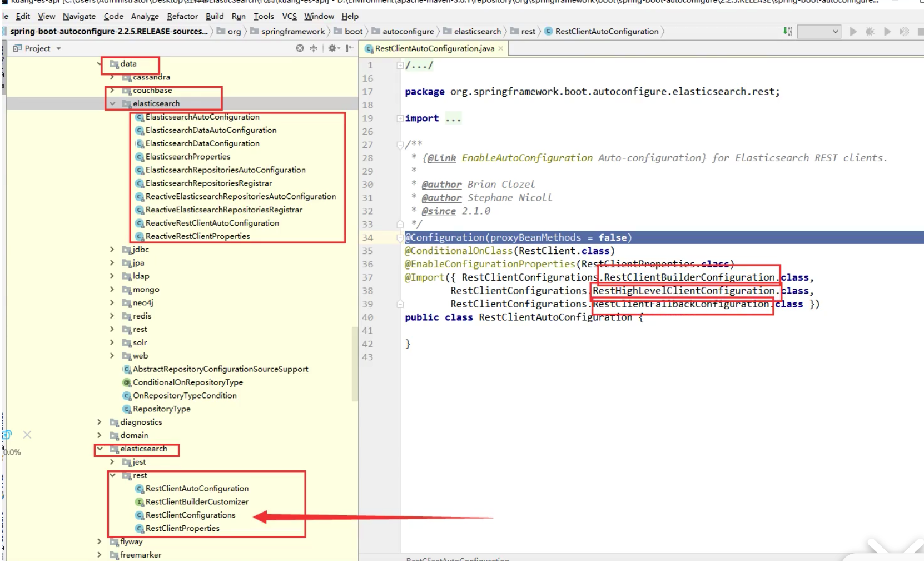
Task: Click the X icon left of the Project tree
Action: coord(27,435)
